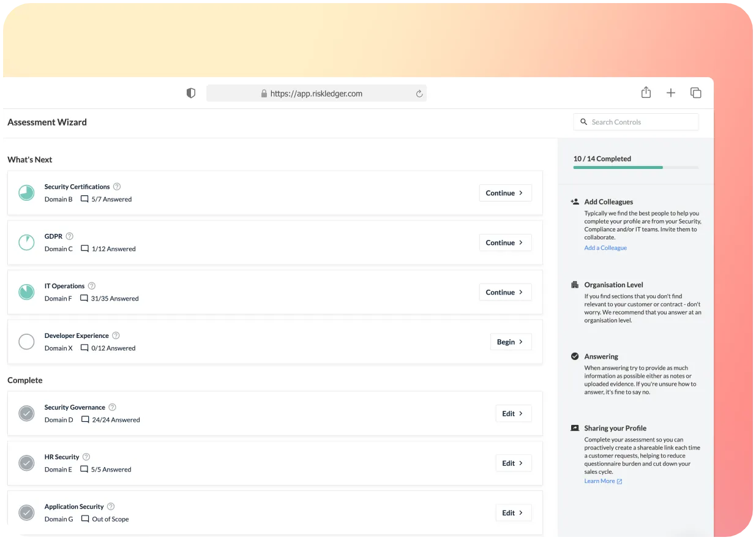This screenshot has width=756, height=540.
Task: Follow the Add a Colleague link
Action: 605,248
